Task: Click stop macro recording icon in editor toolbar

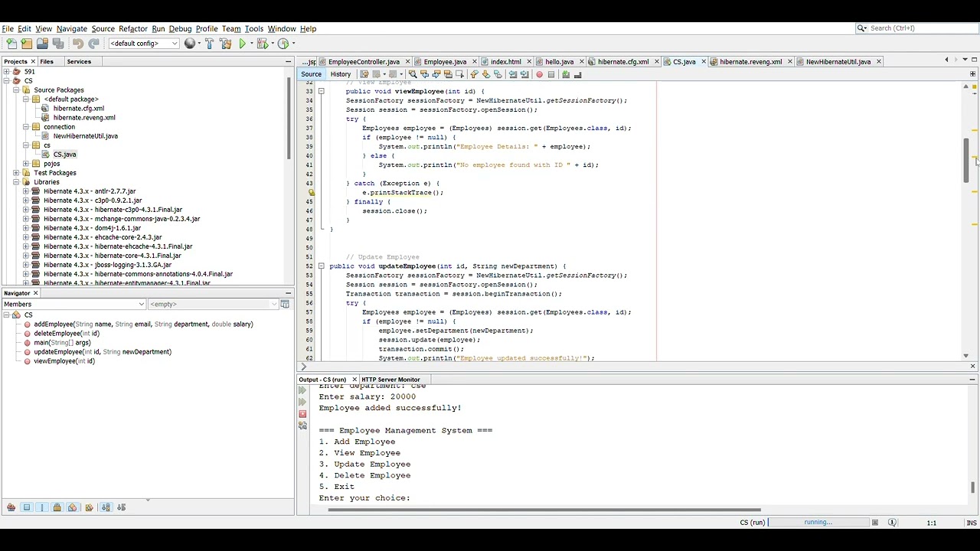Action: click(550, 74)
